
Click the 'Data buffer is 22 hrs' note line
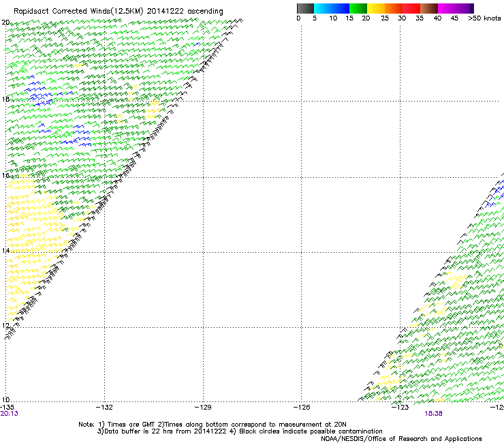(x=240, y=431)
